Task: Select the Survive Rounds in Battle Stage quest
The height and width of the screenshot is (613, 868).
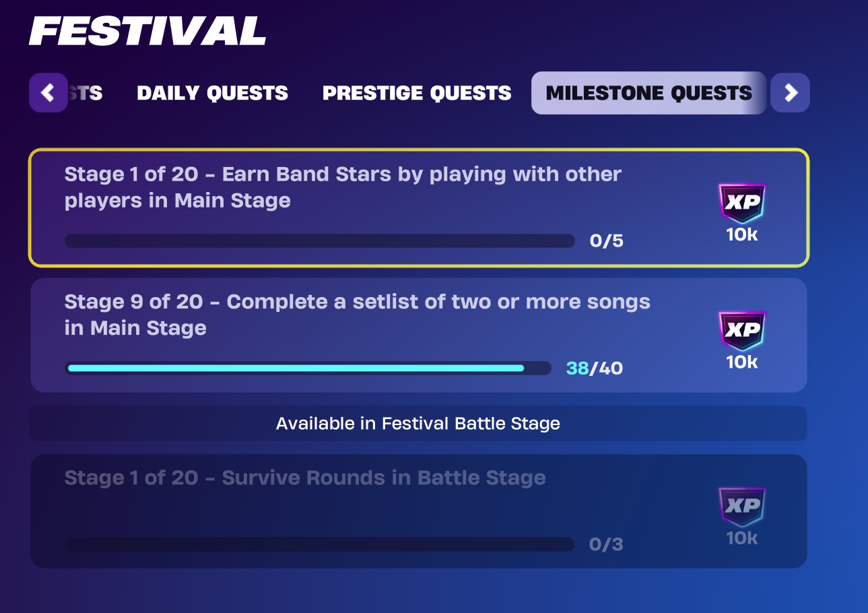Action: (x=418, y=511)
